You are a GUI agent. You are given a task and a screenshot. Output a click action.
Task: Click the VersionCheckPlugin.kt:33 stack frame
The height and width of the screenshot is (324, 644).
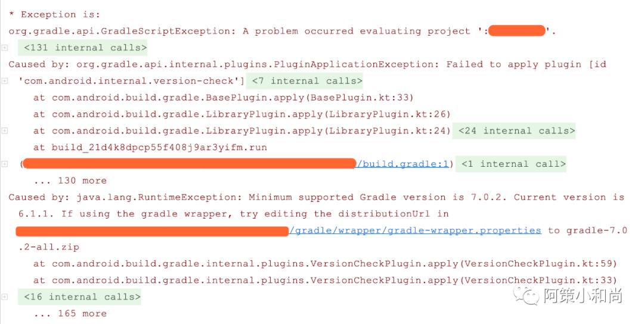point(325,281)
